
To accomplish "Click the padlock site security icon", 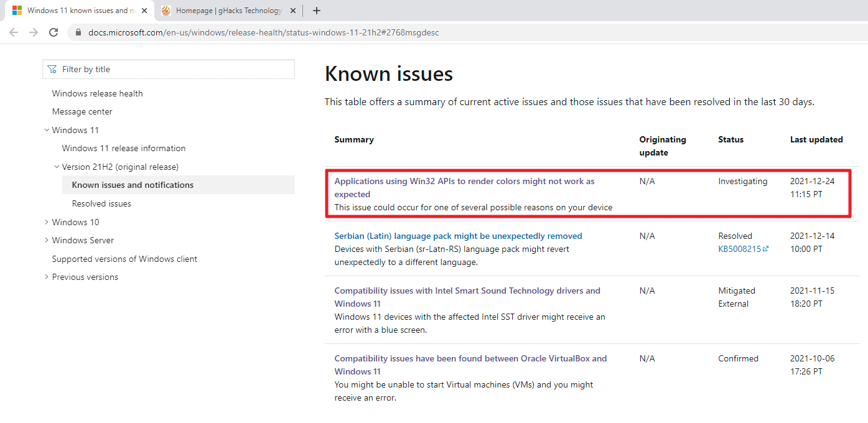I will tap(78, 32).
